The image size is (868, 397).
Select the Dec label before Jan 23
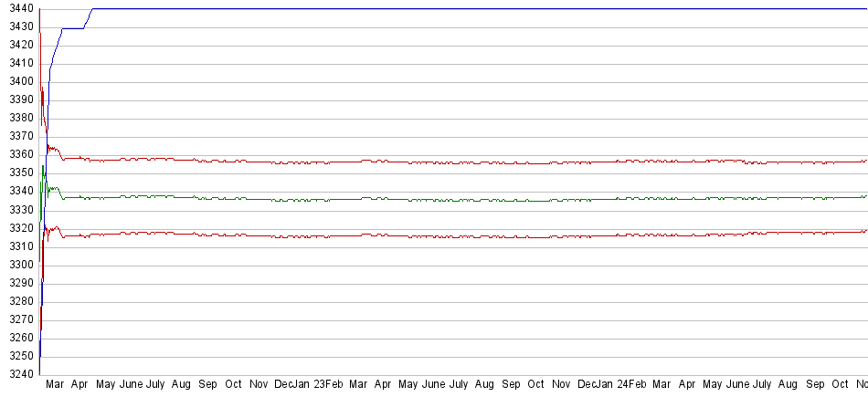coord(284,385)
